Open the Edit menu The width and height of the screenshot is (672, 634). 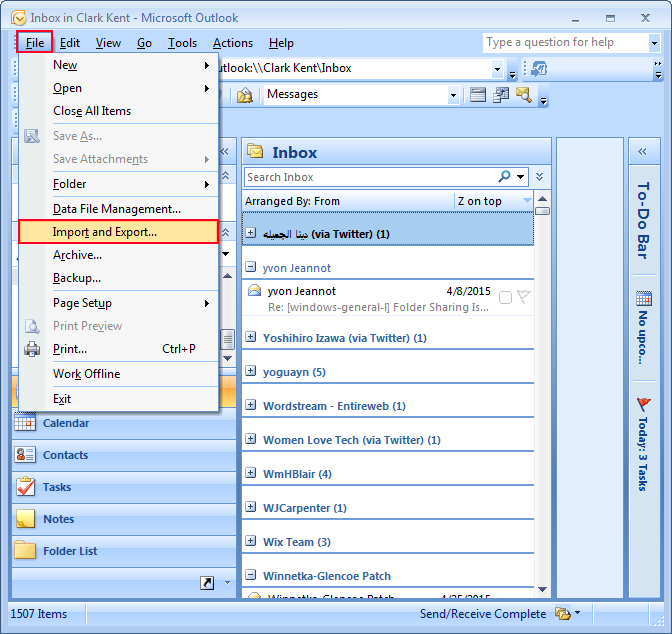click(70, 43)
